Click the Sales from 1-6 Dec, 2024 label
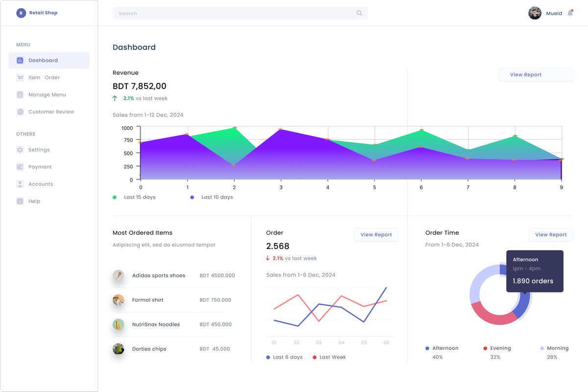Viewport: 588px width, 392px height. coord(301,275)
